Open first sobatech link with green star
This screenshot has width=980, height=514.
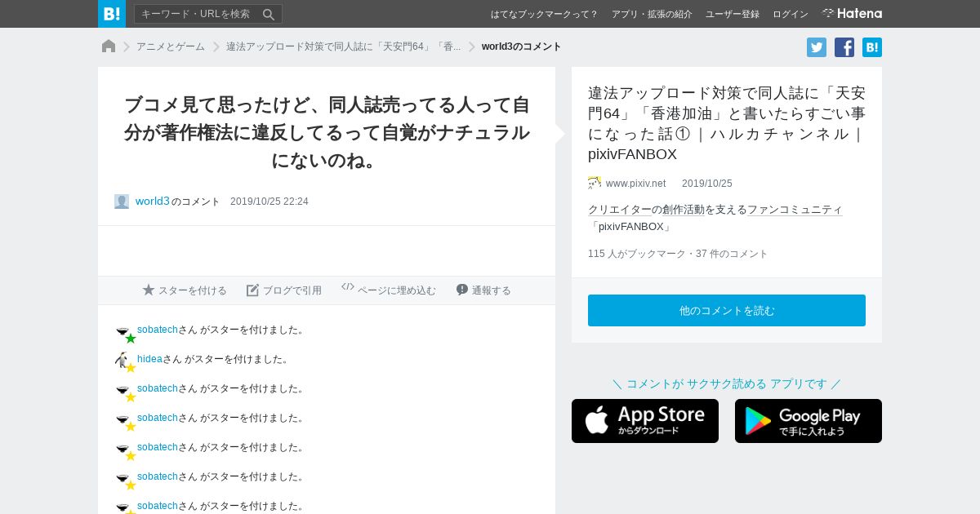coord(158,330)
